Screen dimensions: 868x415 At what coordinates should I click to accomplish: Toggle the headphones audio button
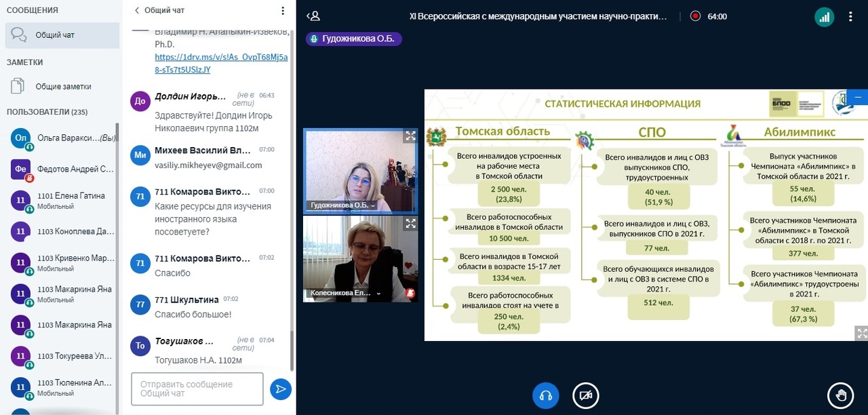(x=545, y=395)
